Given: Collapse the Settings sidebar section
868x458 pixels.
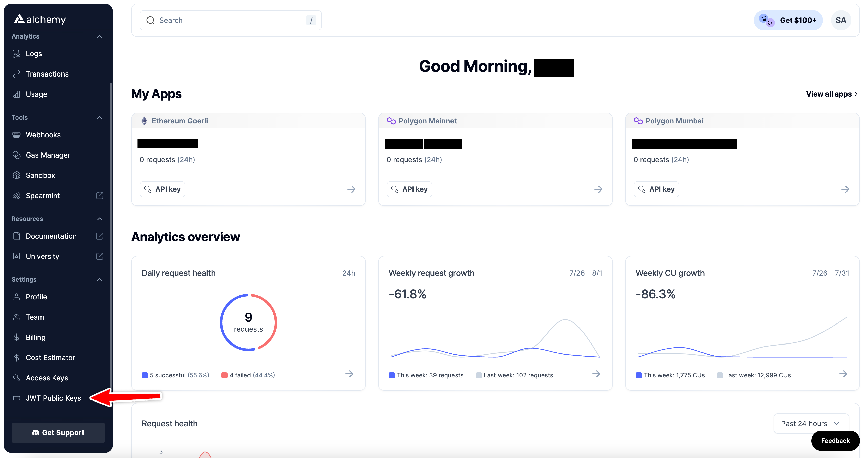Looking at the screenshot, I should click(x=100, y=280).
